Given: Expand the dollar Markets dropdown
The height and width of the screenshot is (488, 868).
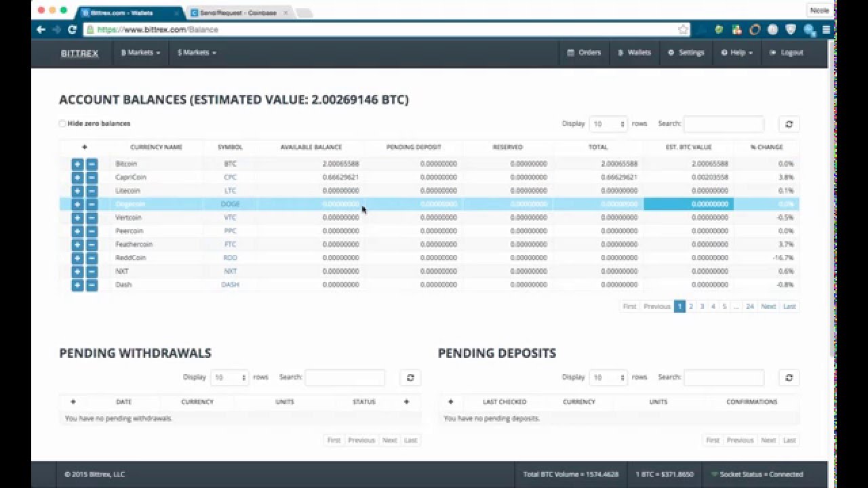Looking at the screenshot, I should click(197, 53).
